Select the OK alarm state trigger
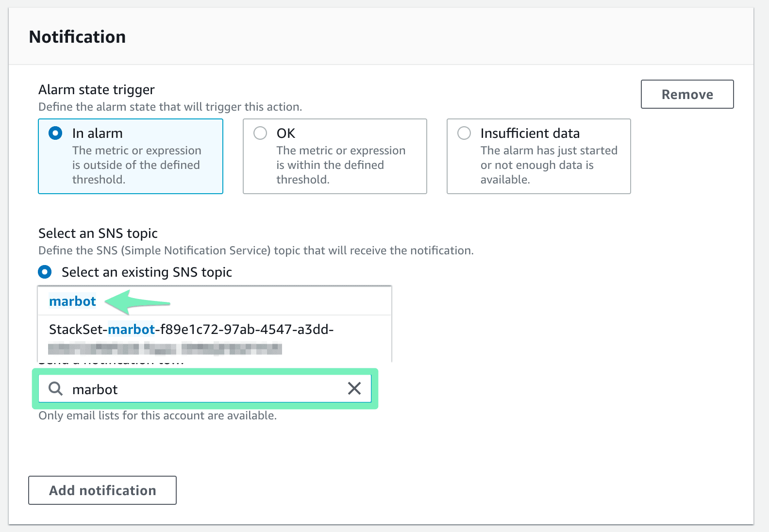Screen dimensions: 769x532 (x=334, y=156)
